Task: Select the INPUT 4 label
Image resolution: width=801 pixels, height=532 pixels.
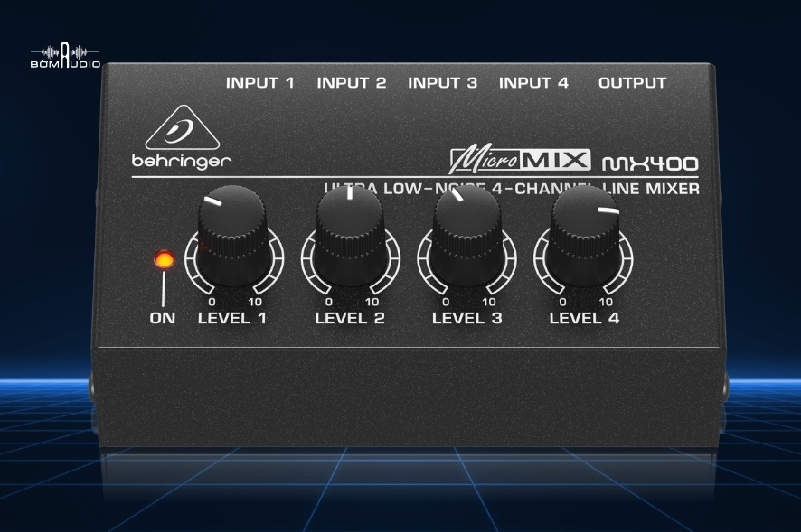Action: coord(533,83)
